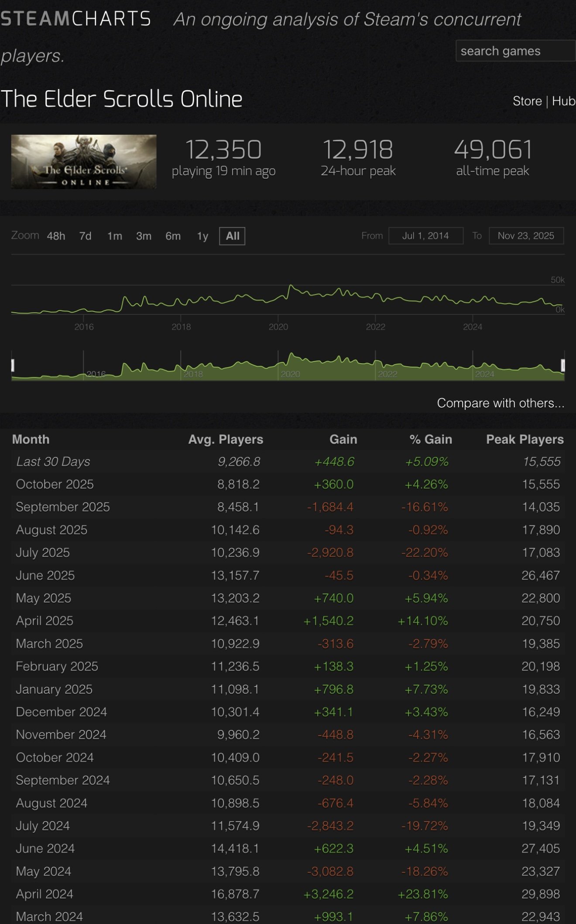Click March 2025 average 10,922.9
The image size is (576, 924).
tap(235, 644)
